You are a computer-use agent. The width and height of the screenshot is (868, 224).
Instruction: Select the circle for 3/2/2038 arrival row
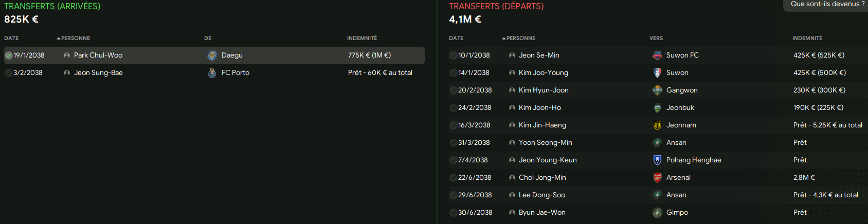click(x=9, y=73)
